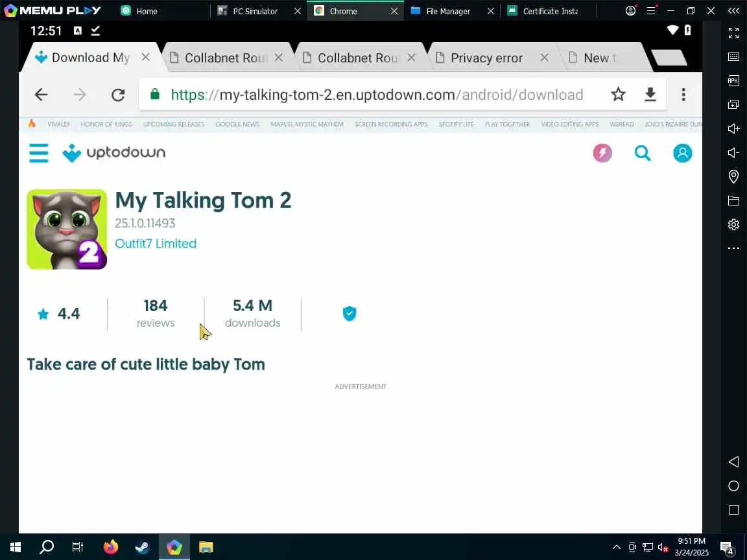Click the address bar URL field
The image size is (747, 560).
tap(376, 95)
